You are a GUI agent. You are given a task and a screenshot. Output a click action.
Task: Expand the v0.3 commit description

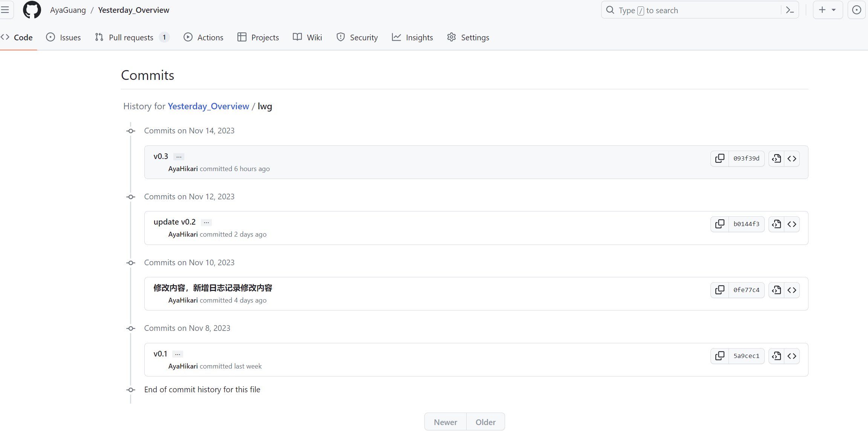(179, 157)
